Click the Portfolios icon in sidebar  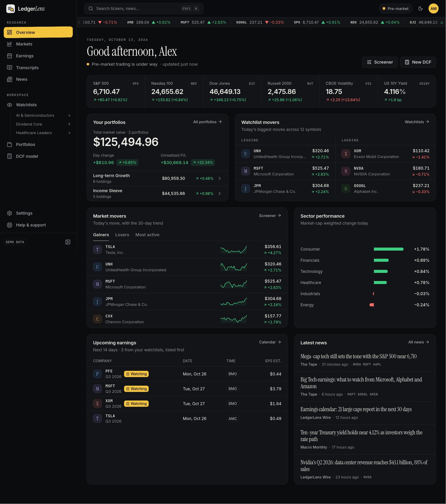point(10,145)
